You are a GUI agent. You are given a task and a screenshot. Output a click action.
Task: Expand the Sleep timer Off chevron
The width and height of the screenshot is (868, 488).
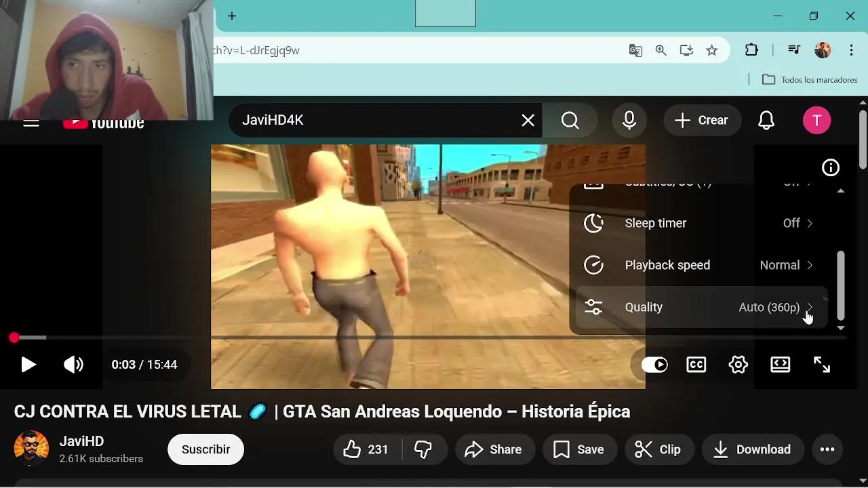point(810,223)
